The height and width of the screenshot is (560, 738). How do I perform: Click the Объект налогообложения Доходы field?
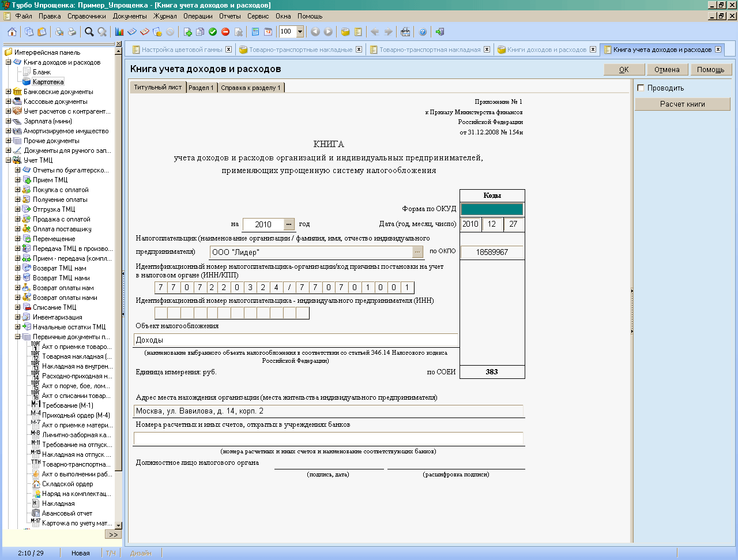pos(296,340)
